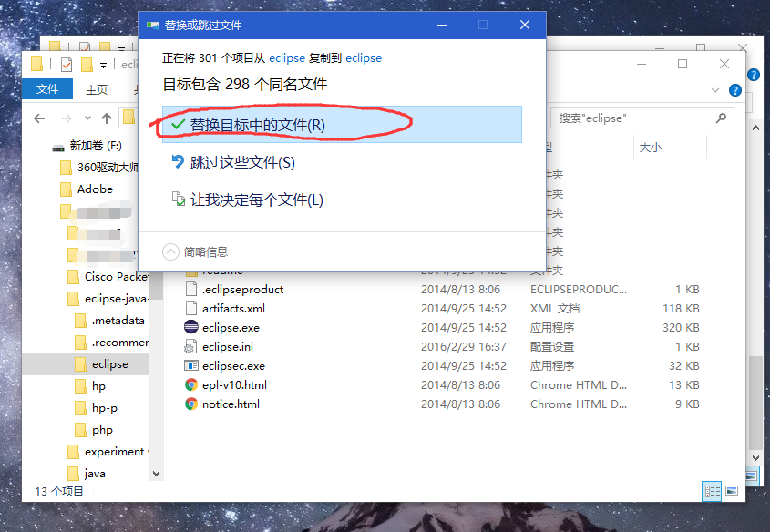The width and height of the screenshot is (770, 532).
Task: Click the 32 KB size cell
Action: (684, 365)
